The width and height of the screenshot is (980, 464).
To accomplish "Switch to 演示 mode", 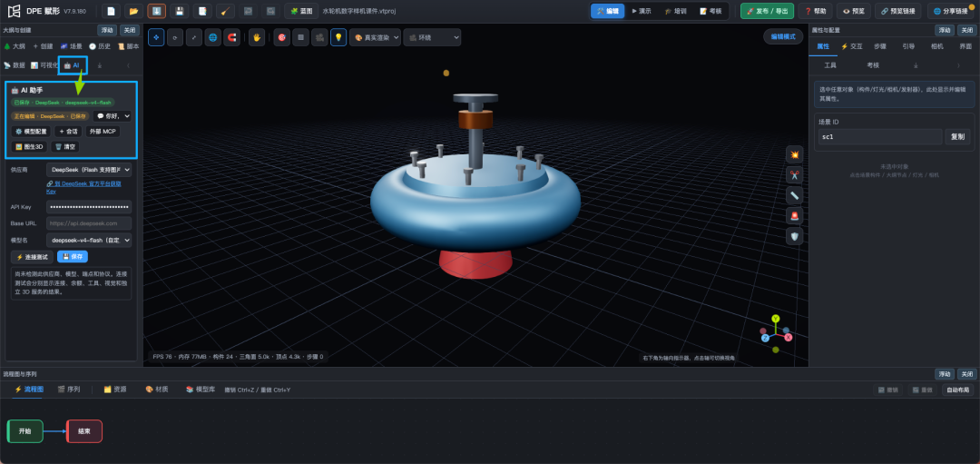I will coord(642,11).
